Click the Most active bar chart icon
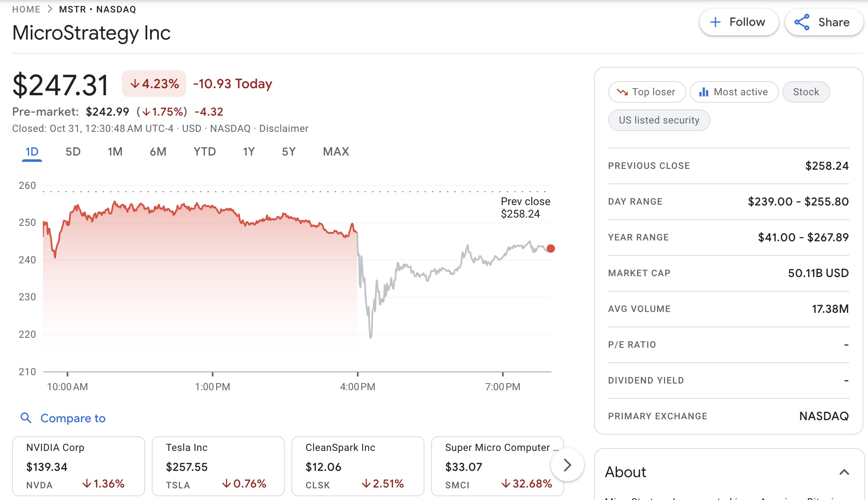The width and height of the screenshot is (868, 500). click(x=704, y=92)
